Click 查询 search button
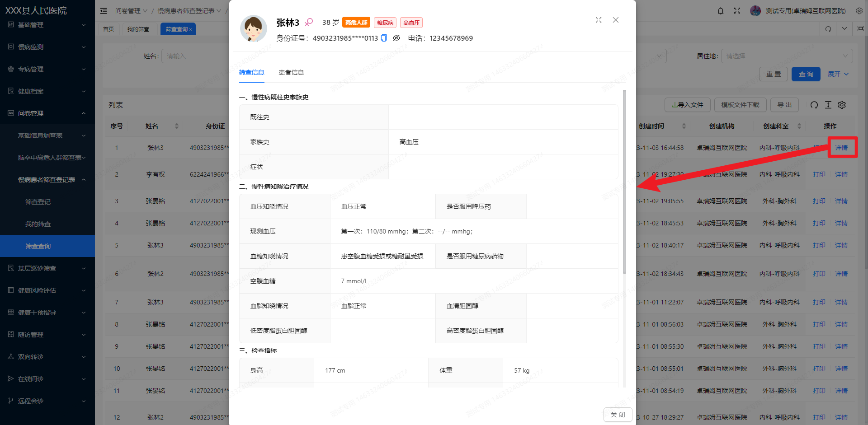 (806, 74)
